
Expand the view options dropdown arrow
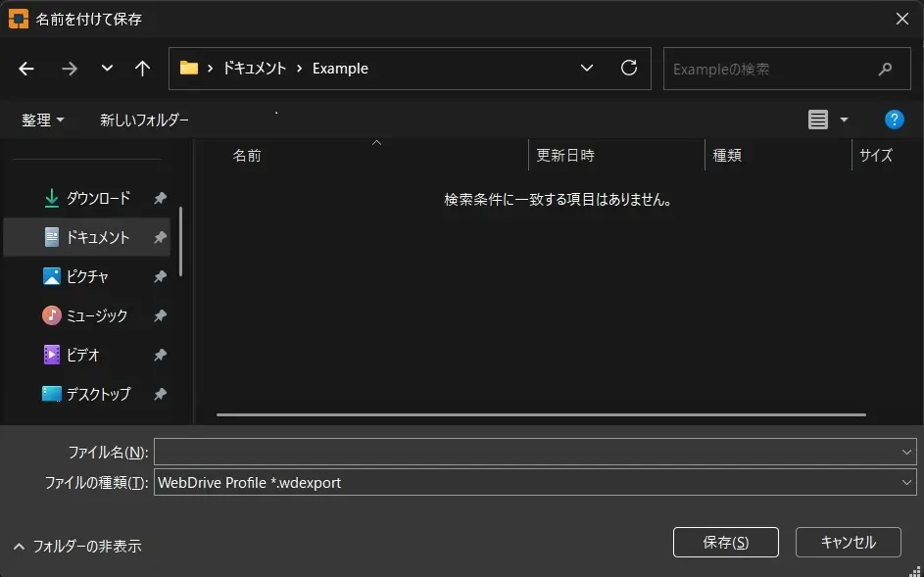click(844, 120)
